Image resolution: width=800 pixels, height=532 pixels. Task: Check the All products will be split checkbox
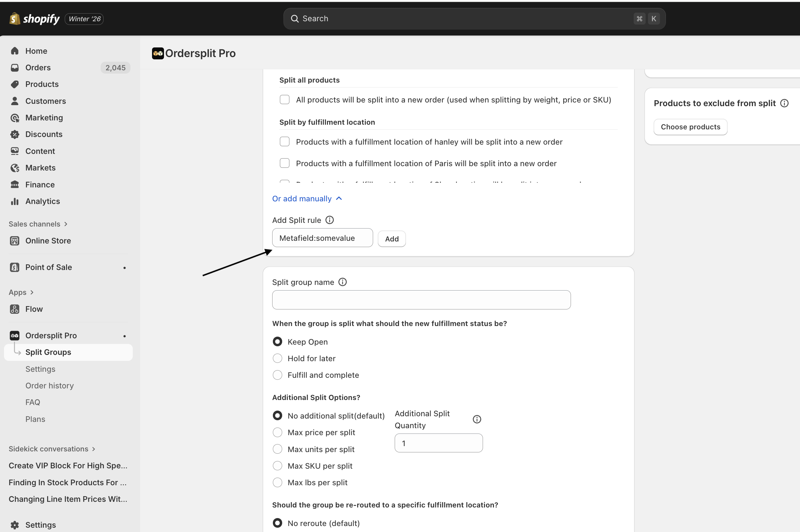(284, 100)
